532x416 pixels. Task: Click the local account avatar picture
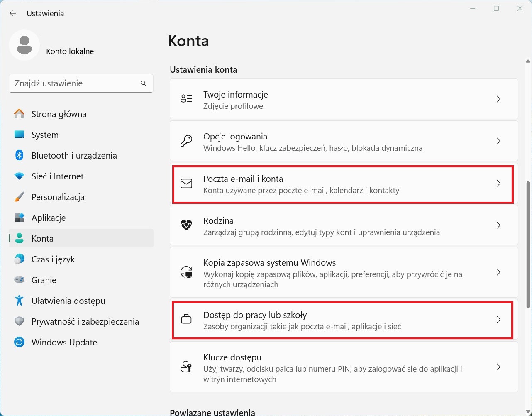click(24, 45)
